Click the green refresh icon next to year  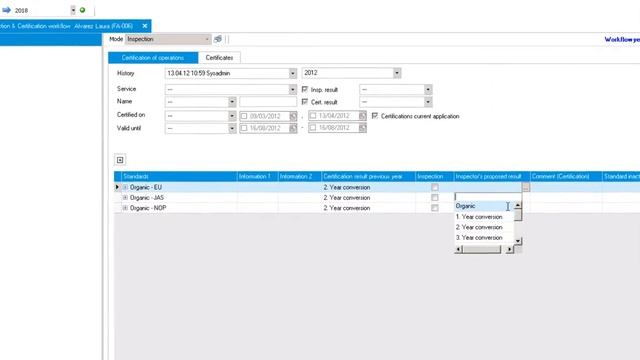click(82, 10)
